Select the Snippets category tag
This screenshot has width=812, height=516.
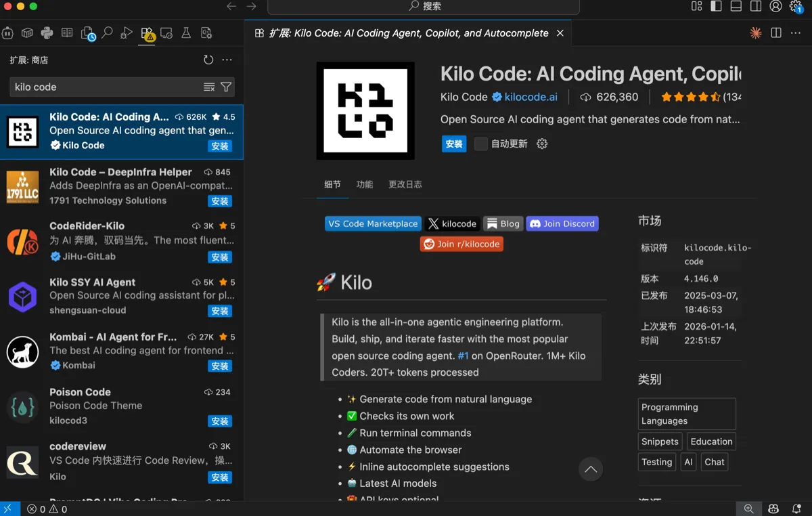pyautogui.click(x=660, y=442)
